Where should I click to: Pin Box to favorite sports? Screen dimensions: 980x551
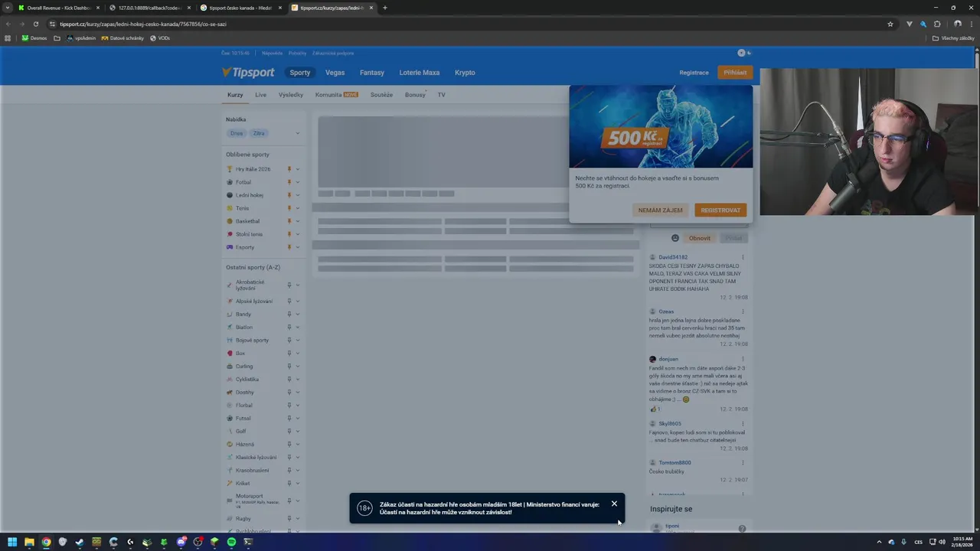tap(289, 354)
